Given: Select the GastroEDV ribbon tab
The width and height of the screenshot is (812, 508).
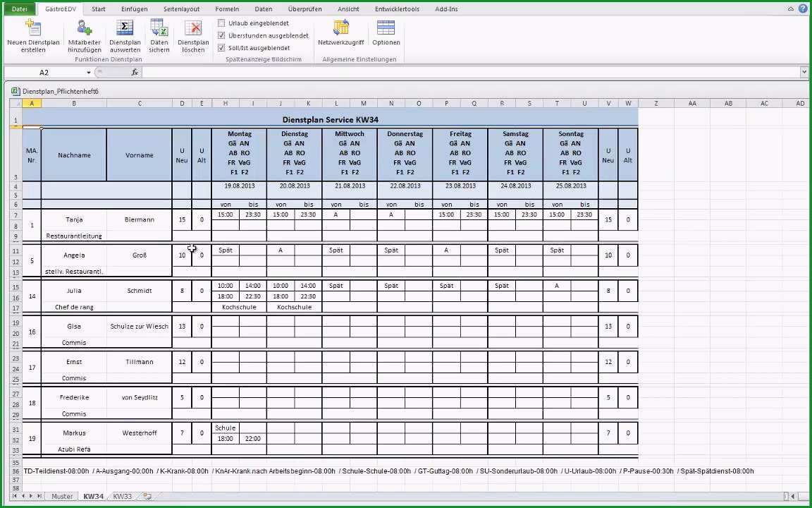Looking at the screenshot, I should [x=61, y=8].
